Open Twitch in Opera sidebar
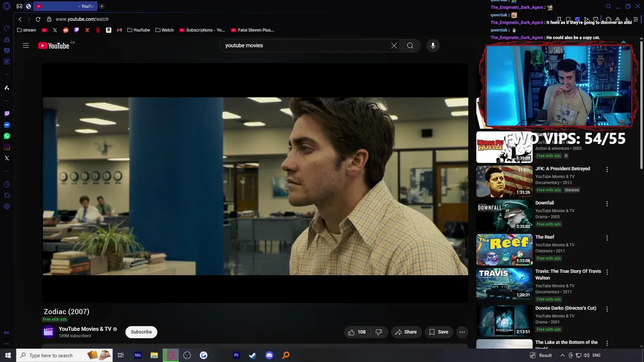Screen dimensions: 644x362 point(7,114)
